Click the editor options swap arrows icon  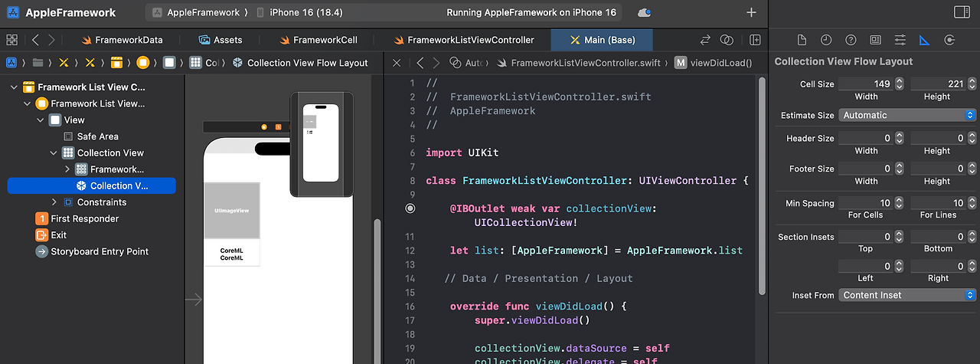pyautogui.click(x=705, y=40)
